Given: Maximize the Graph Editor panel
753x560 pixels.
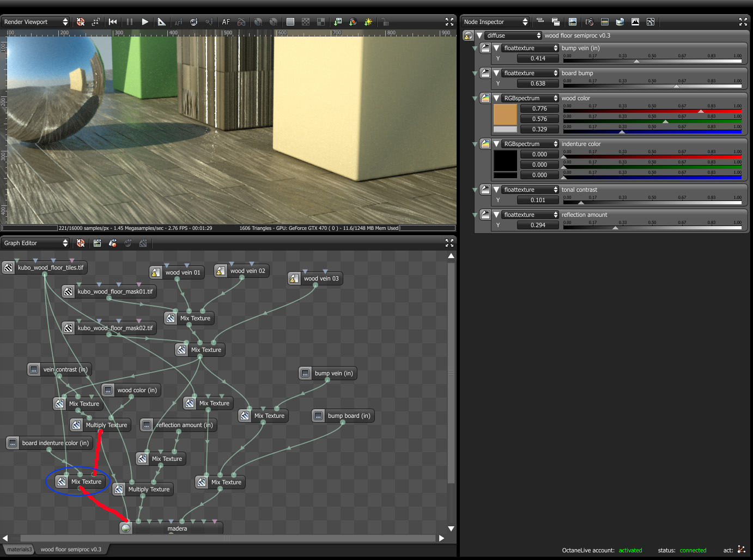Looking at the screenshot, I should [450, 243].
